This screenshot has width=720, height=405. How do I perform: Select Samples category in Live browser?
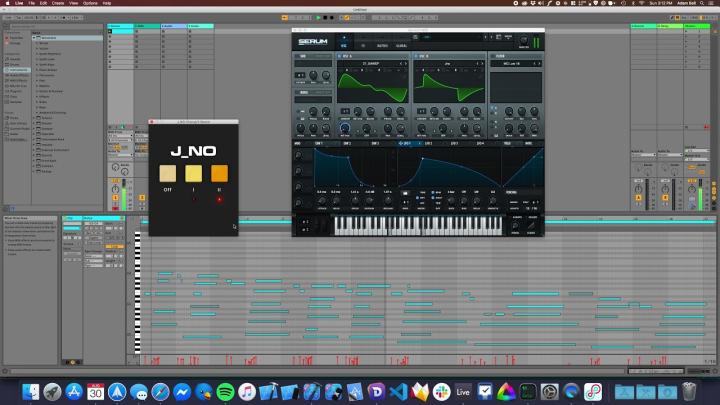pyautogui.click(x=16, y=102)
